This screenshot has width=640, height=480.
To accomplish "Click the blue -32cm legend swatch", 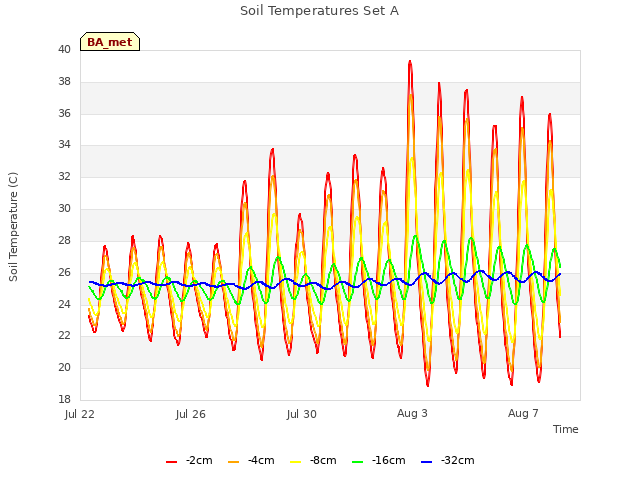I will tap(426, 462).
